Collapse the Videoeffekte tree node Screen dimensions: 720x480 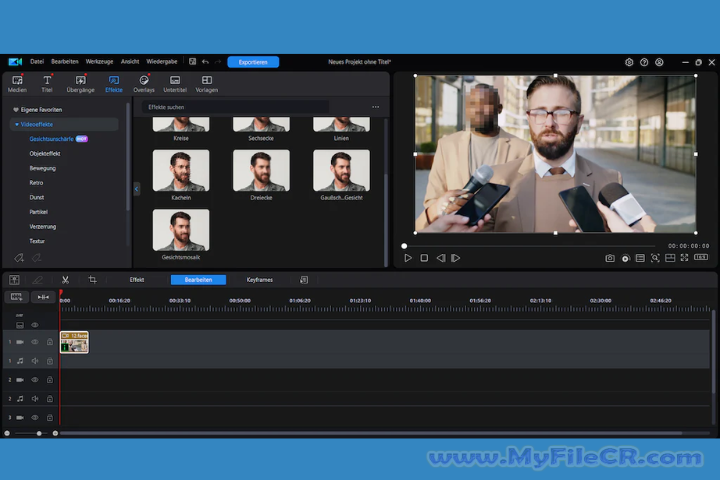[x=17, y=124]
